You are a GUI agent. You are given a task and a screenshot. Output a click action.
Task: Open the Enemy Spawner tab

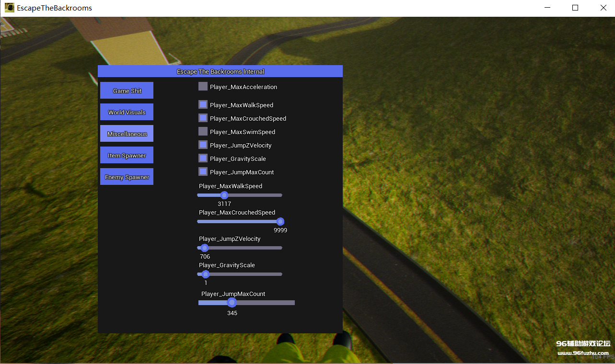[127, 177]
